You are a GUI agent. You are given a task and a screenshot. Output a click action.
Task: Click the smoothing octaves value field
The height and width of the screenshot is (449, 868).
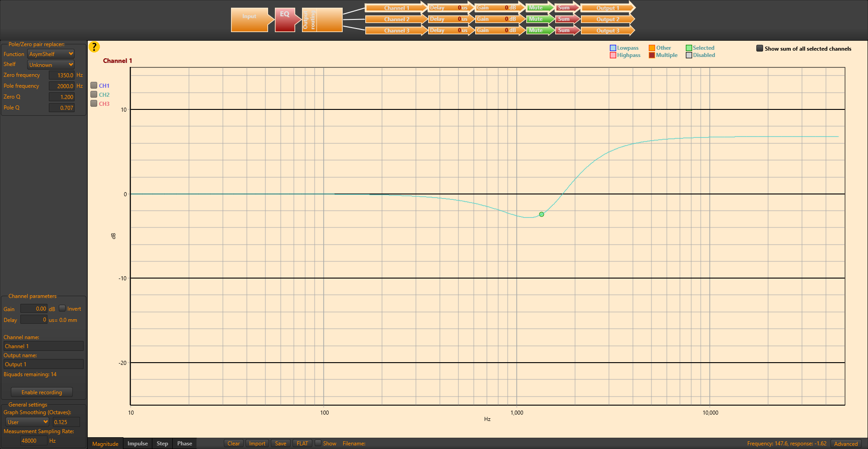(x=66, y=422)
